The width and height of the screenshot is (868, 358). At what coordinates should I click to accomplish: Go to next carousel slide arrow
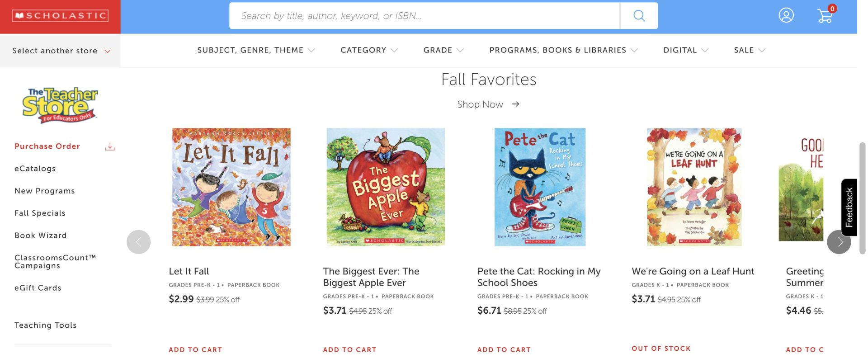tap(839, 242)
